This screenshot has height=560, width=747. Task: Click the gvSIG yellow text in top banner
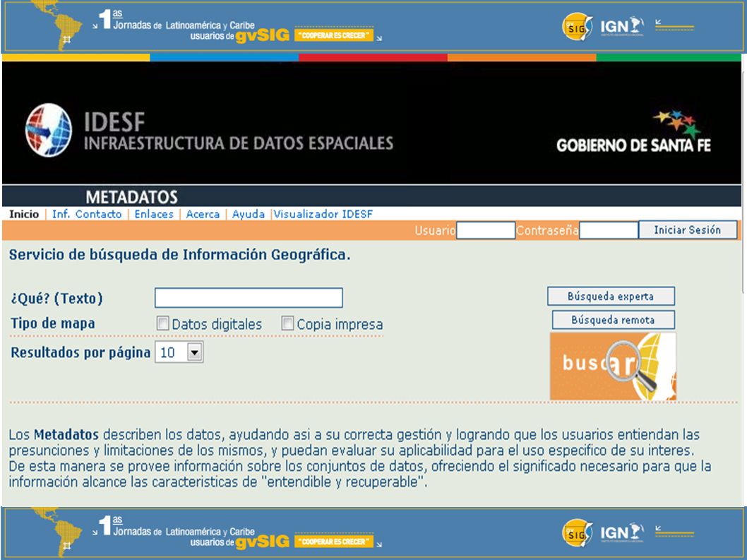[263, 35]
